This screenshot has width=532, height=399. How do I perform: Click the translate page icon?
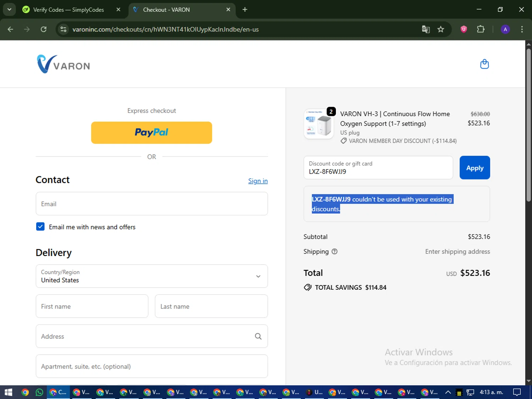click(x=426, y=29)
